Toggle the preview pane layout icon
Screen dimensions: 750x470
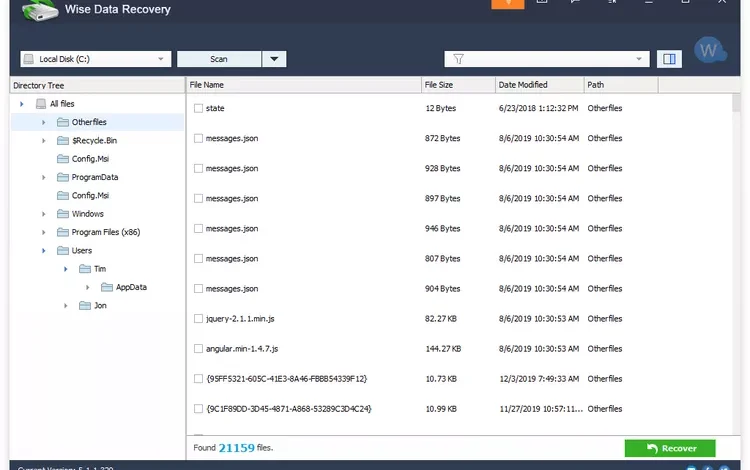click(669, 59)
